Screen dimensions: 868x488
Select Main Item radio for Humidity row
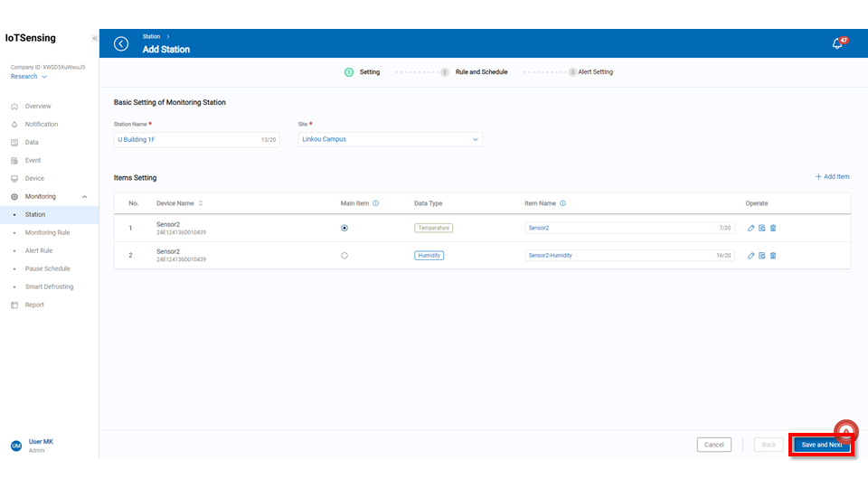(x=344, y=256)
